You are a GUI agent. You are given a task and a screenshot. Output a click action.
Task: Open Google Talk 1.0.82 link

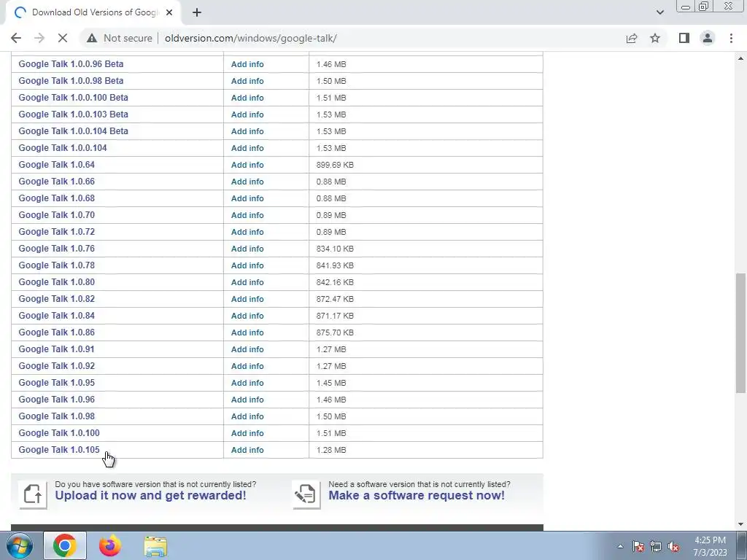pyautogui.click(x=57, y=298)
